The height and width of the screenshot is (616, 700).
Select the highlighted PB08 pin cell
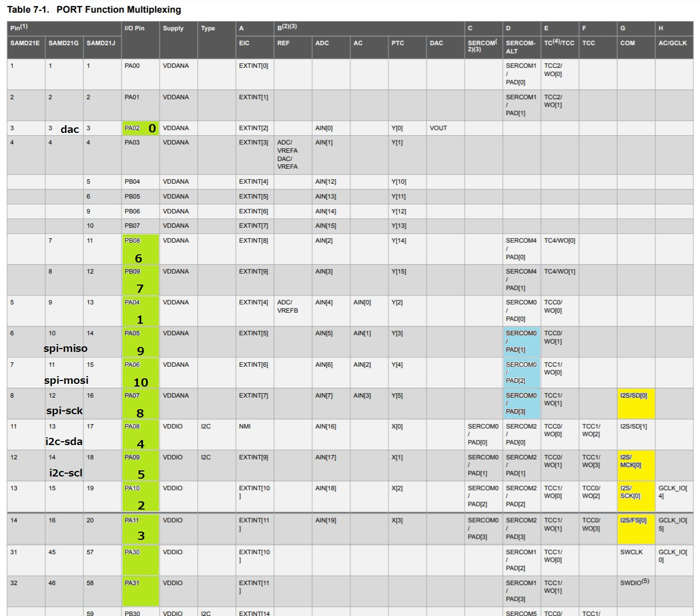click(x=140, y=249)
